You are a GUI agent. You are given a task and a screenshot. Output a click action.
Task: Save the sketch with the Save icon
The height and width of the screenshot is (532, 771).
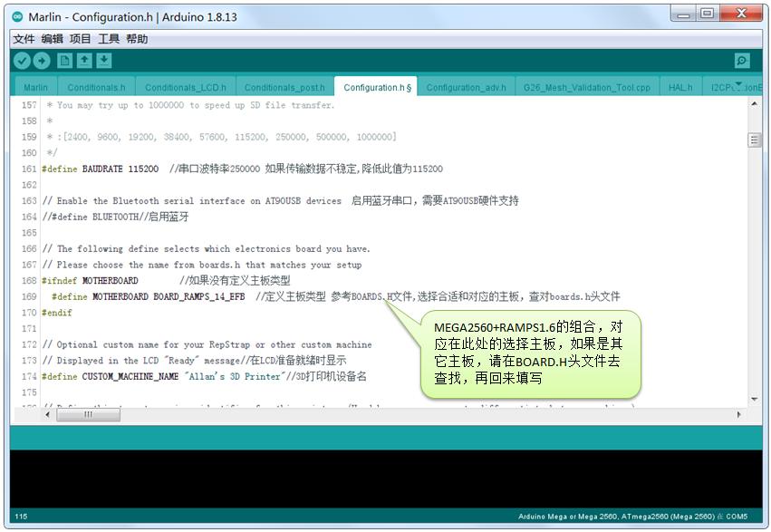pyautogui.click(x=105, y=60)
